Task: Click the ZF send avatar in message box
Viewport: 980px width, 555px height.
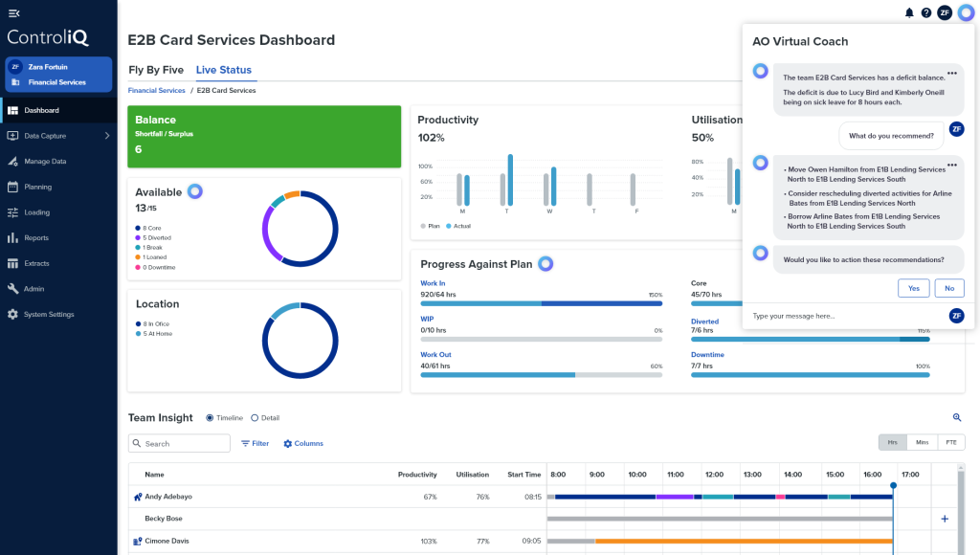Action: pos(956,316)
